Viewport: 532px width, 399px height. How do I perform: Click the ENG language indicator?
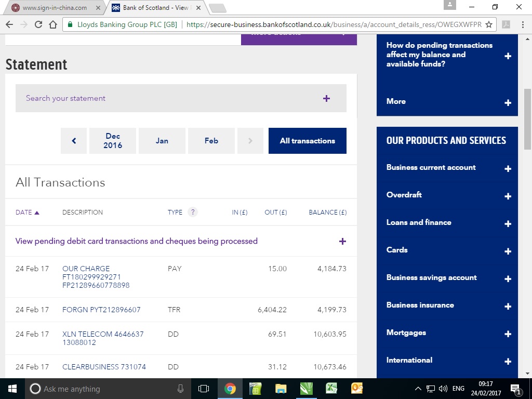[x=458, y=389]
